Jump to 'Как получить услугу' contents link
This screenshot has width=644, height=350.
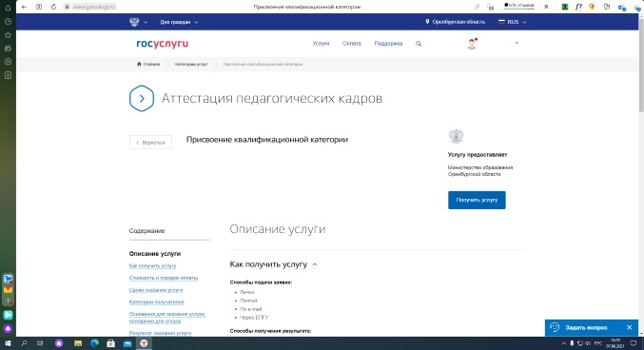152,266
